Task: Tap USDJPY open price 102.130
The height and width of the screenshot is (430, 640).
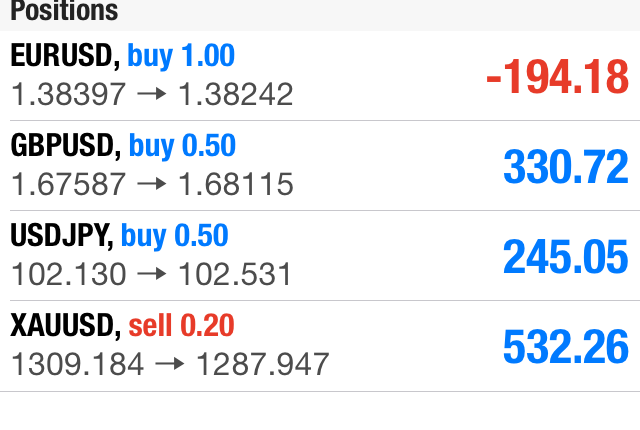Action: point(69,275)
